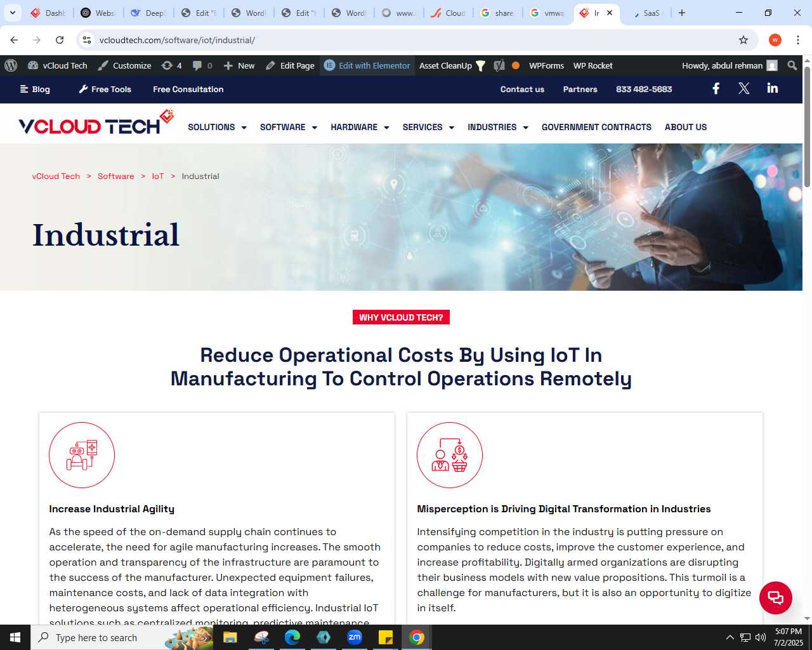The image size is (812, 650).
Task: Open About Us menu item
Action: (x=686, y=127)
